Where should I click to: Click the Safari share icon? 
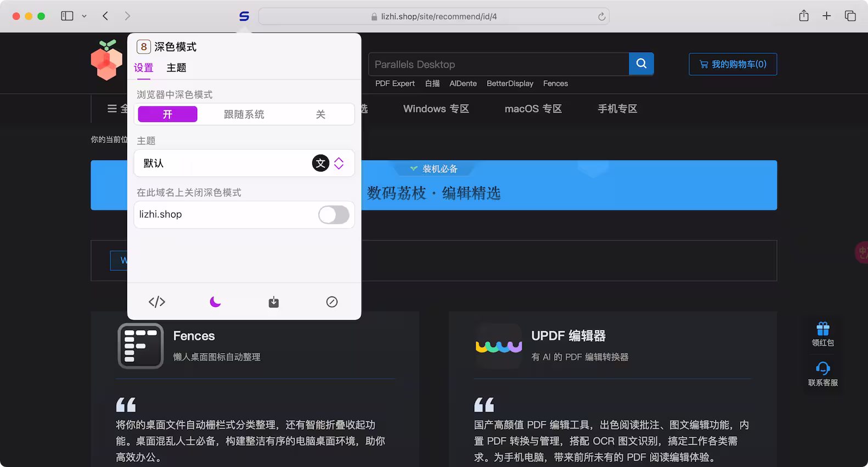coord(804,16)
